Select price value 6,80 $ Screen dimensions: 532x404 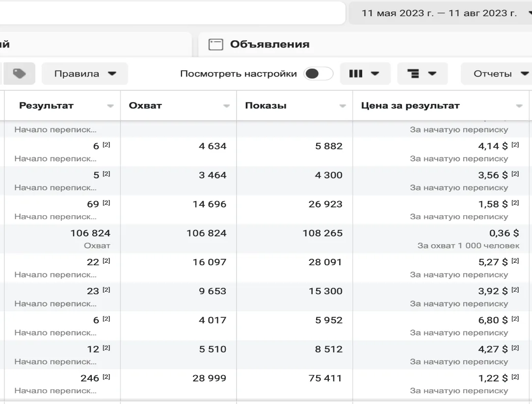coord(493,320)
